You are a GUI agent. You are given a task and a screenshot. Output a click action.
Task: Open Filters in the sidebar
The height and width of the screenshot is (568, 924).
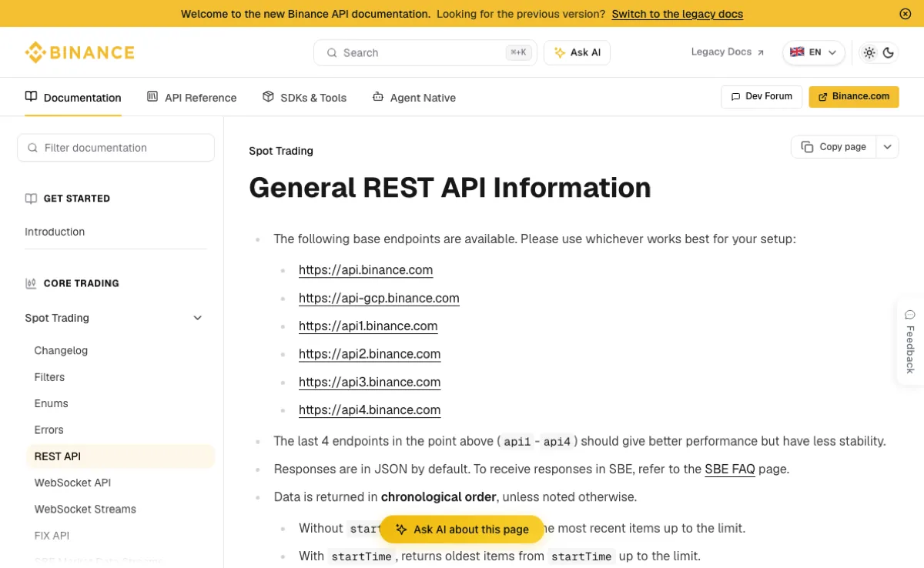click(49, 377)
